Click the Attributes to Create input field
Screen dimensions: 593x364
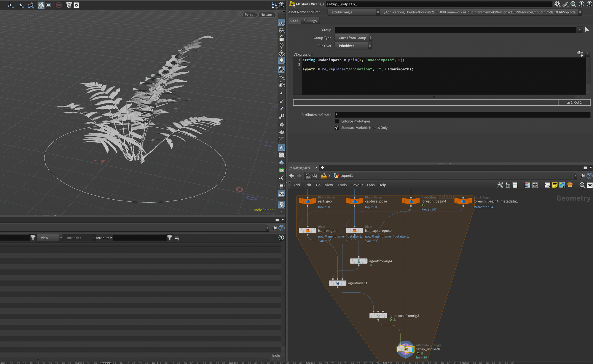(x=462, y=115)
